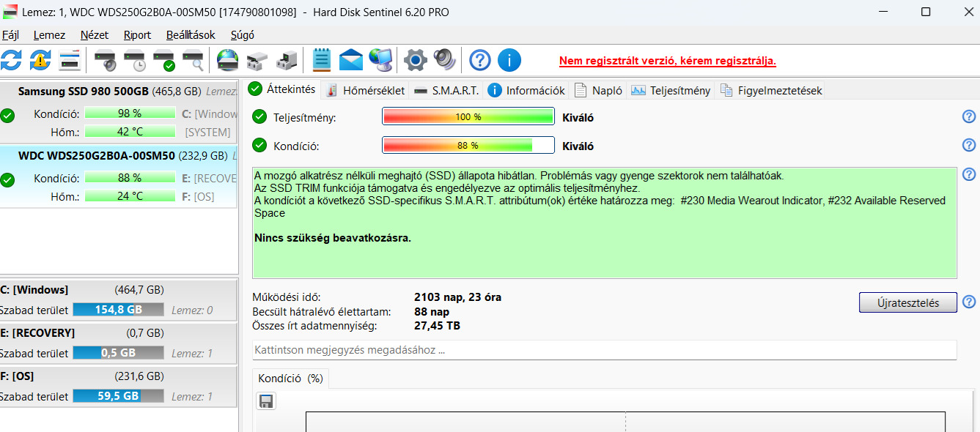The image size is (980, 432).
Task: Click the refresh icon with yellow warning sign
Action: click(40, 59)
